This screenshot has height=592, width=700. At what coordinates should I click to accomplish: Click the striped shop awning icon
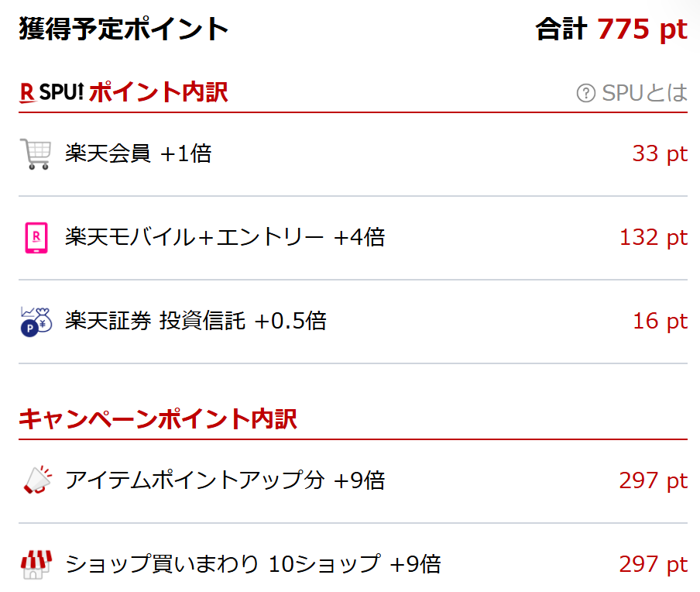coord(36,565)
